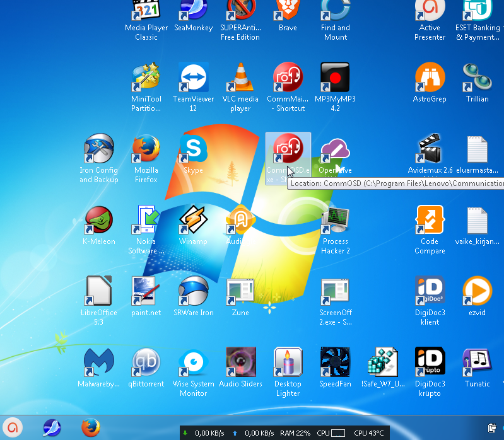Screen dimensions: 504x440
Task: Open VLC media player icon
Action: click(x=240, y=77)
